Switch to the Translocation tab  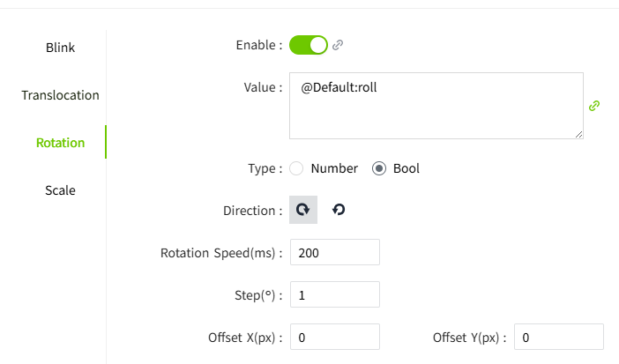tap(60, 95)
